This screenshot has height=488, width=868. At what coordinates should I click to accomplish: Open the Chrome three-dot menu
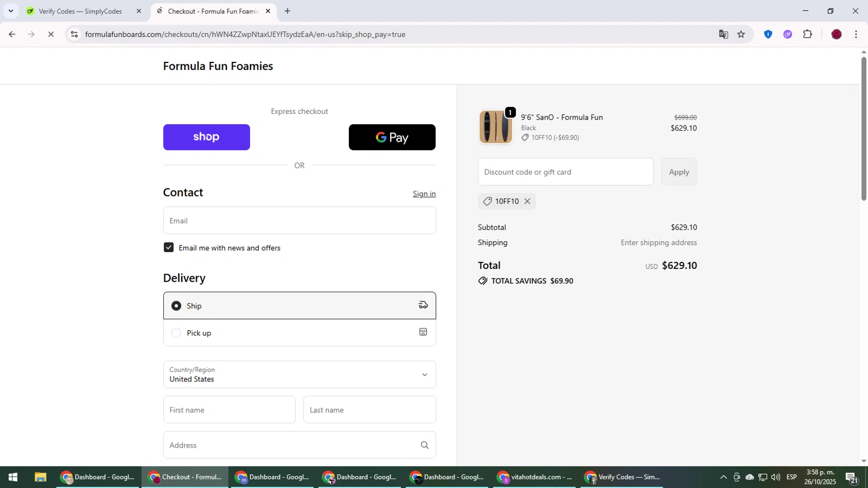point(856,34)
